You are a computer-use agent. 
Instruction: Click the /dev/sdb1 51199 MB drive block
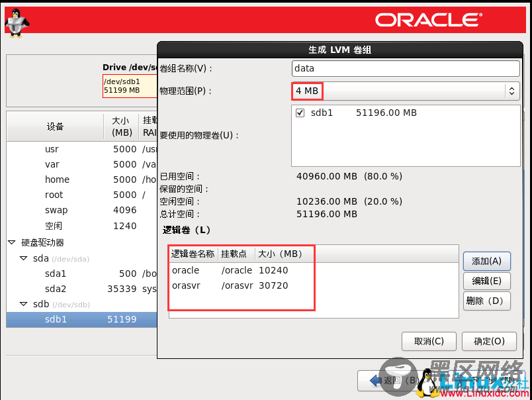click(130, 86)
